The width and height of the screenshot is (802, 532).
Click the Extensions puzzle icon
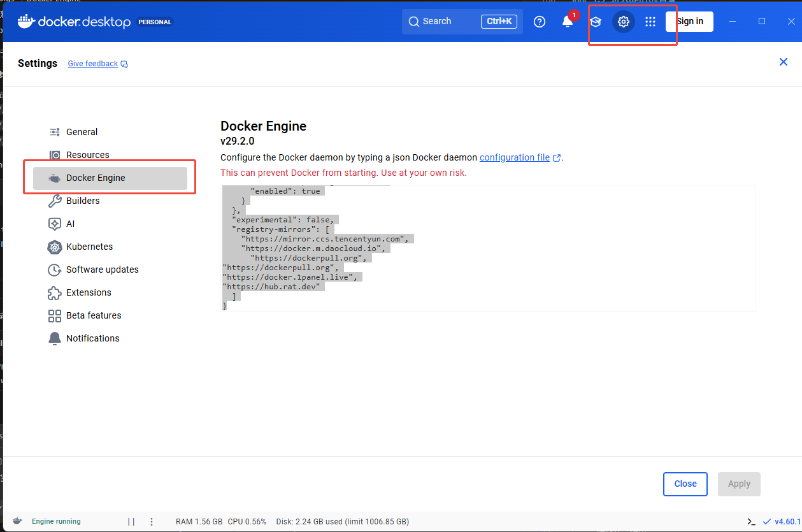coord(55,292)
